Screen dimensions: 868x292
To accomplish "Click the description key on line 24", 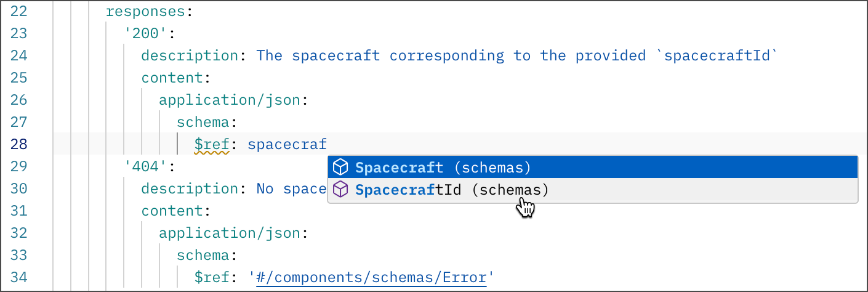I will point(189,56).
